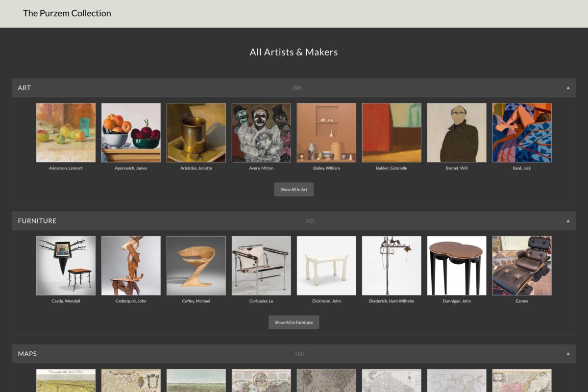Image resolution: width=588 pixels, height=392 pixels.
Task: Click the 'Aponovich, James' name label
Action: (131, 168)
